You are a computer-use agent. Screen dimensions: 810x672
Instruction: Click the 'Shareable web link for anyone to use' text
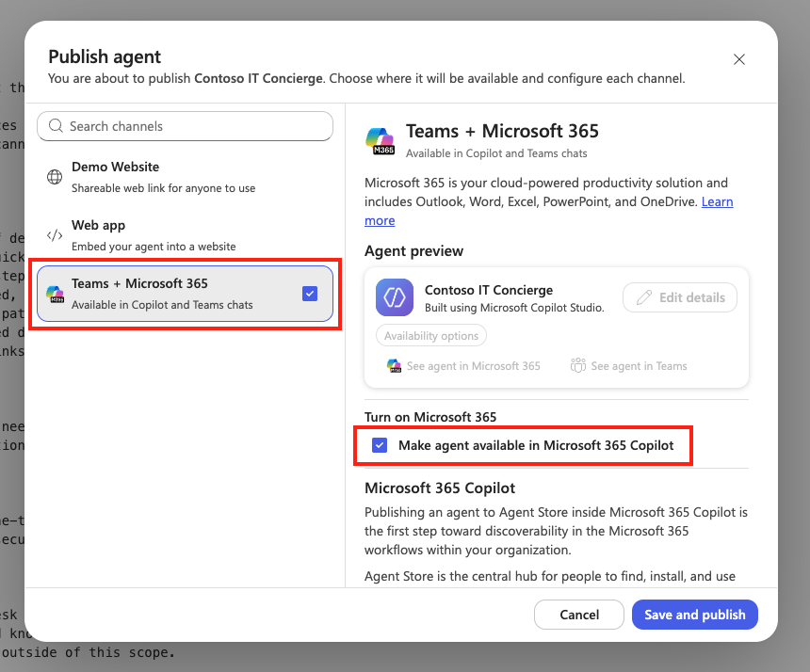[163, 188]
